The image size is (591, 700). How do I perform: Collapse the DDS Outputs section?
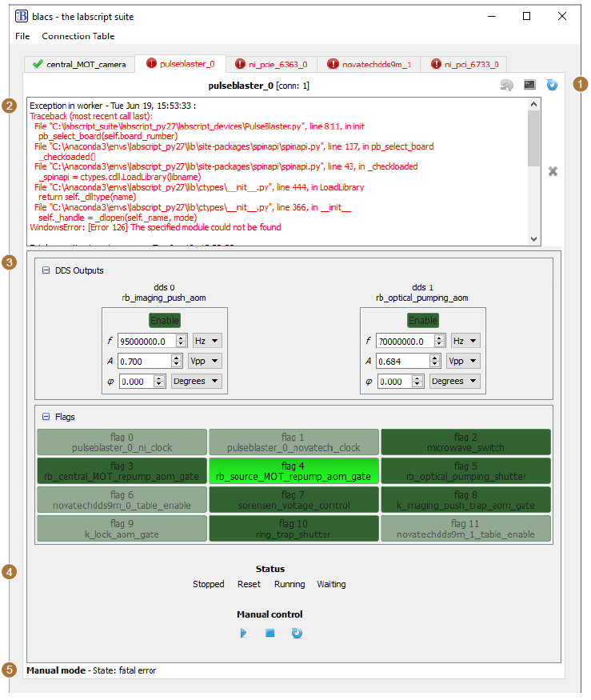pyautogui.click(x=46, y=270)
